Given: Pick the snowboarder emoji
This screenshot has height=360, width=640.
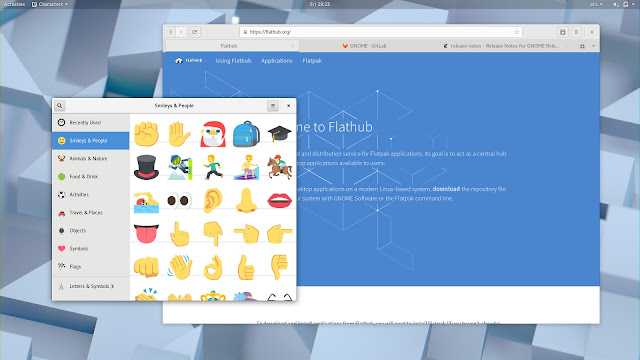Looking at the screenshot, I should [180, 167].
